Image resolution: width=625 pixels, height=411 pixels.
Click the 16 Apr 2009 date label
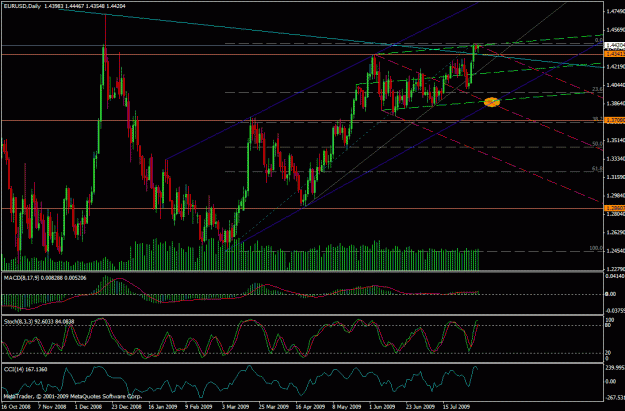(310, 407)
